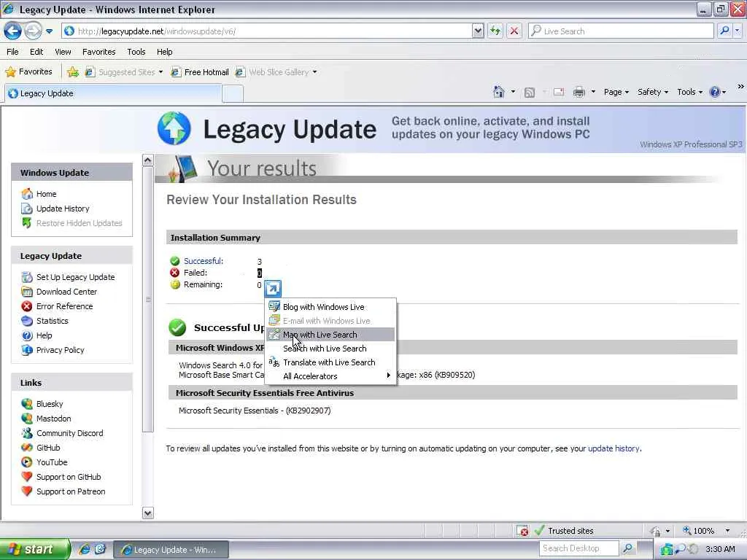
Task: Click the Legacy Update globe logo
Action: click(x=174, y=128)
